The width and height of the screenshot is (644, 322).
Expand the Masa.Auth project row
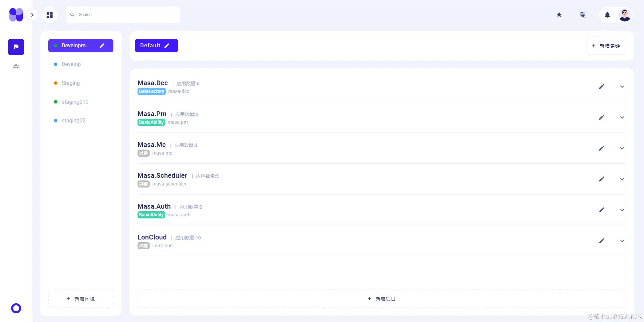tap(622, 210)
